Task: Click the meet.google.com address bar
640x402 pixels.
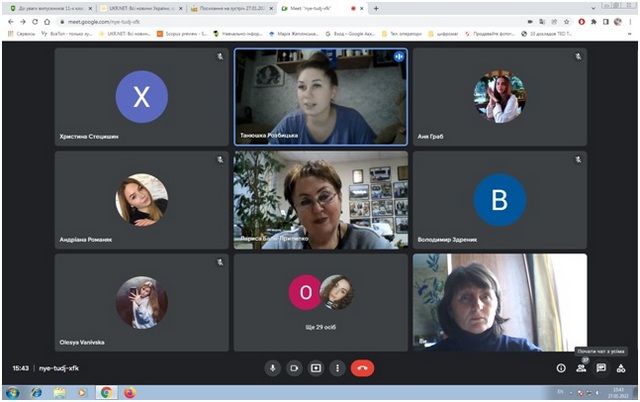Action: pyautogui.click(x=286, y=22)
